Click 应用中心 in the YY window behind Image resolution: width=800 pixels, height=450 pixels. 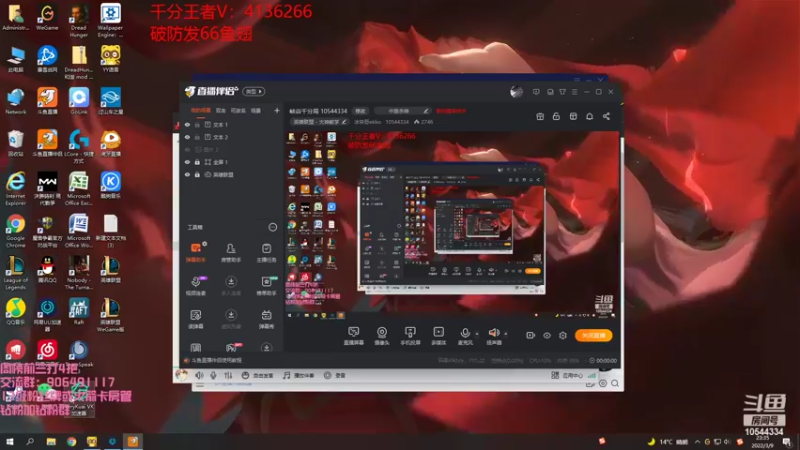point(567,376)
